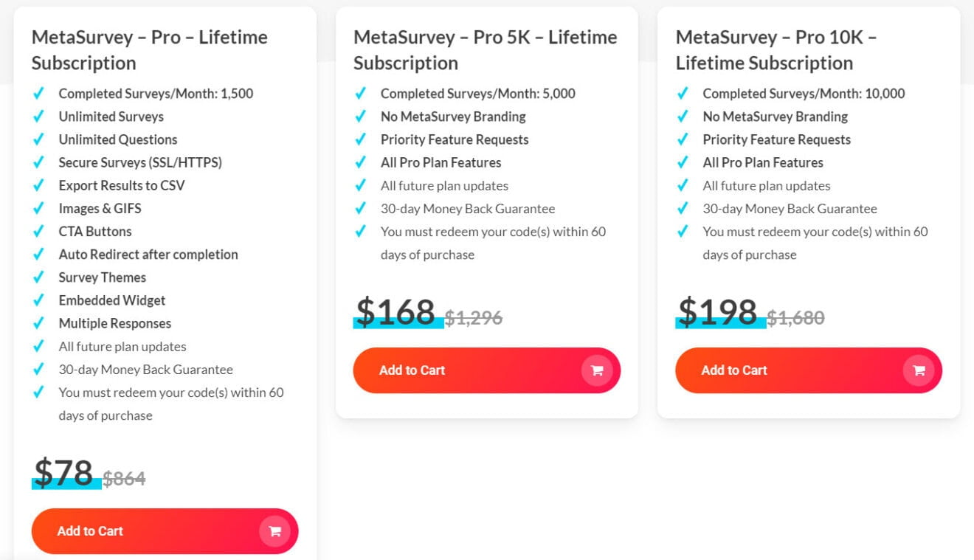Click the checkmark beside No MetaSurvey Branding on Pro 5K
This screenshot has width=974, height=560.
point(361,117)
